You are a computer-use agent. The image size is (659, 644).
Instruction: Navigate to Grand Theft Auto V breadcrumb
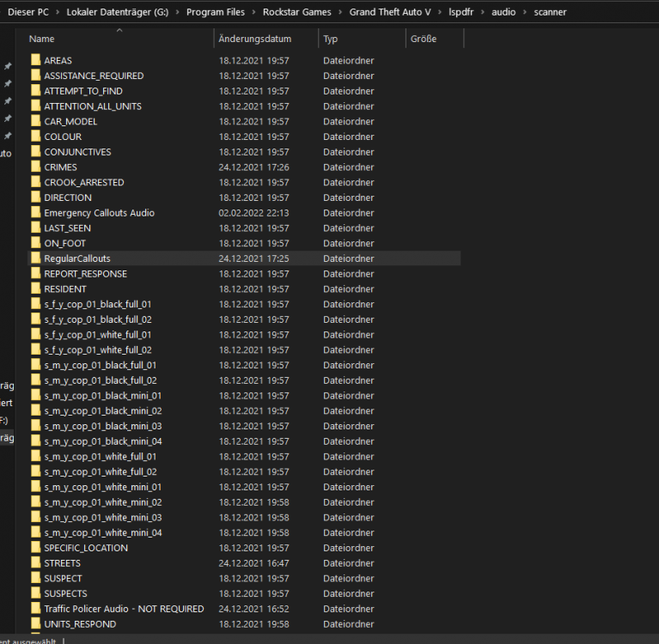point(390,12)
